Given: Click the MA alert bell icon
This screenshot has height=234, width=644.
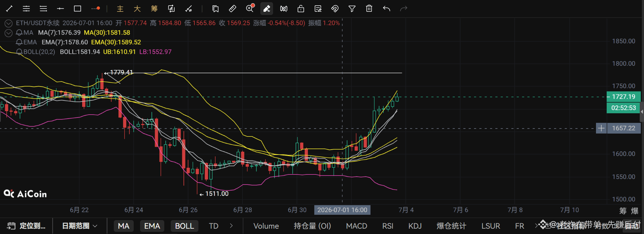Looking at the screenshot, I should [x=19, y=33].
